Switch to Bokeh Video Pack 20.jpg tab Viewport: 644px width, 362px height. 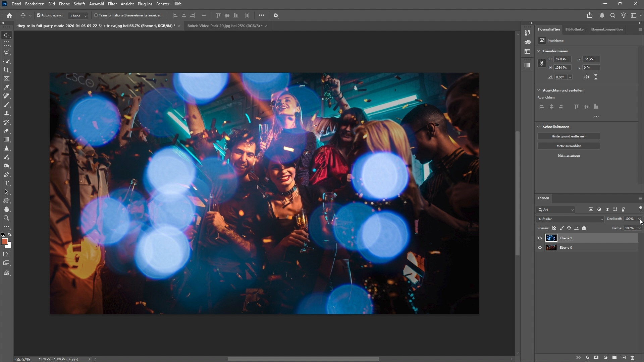point(225,26)
